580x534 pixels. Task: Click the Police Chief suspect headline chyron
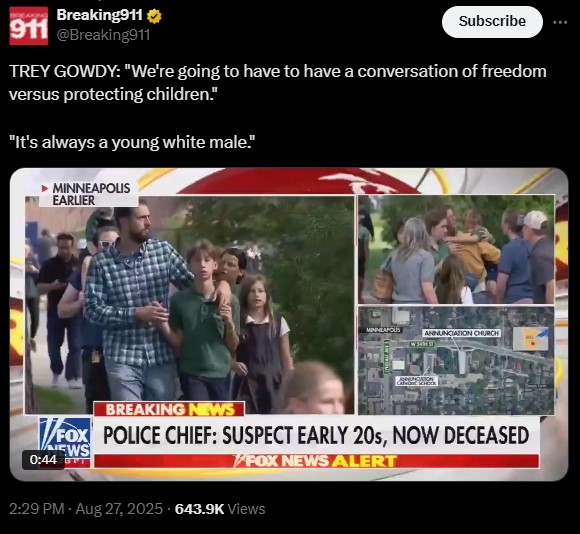pos(317,435)
